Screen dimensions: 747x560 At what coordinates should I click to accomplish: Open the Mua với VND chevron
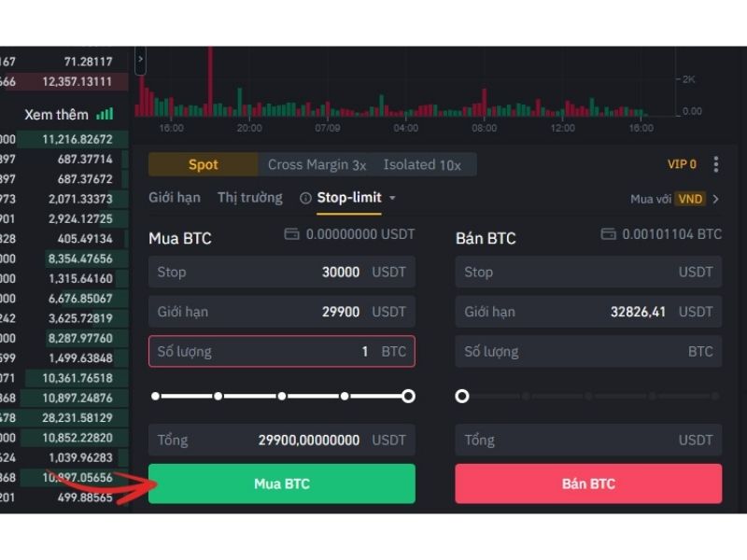click(715, 199)
